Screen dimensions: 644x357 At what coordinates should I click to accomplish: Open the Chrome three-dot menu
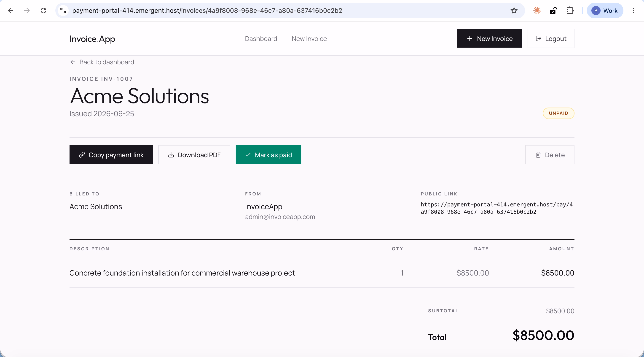[x=633, y=11]
